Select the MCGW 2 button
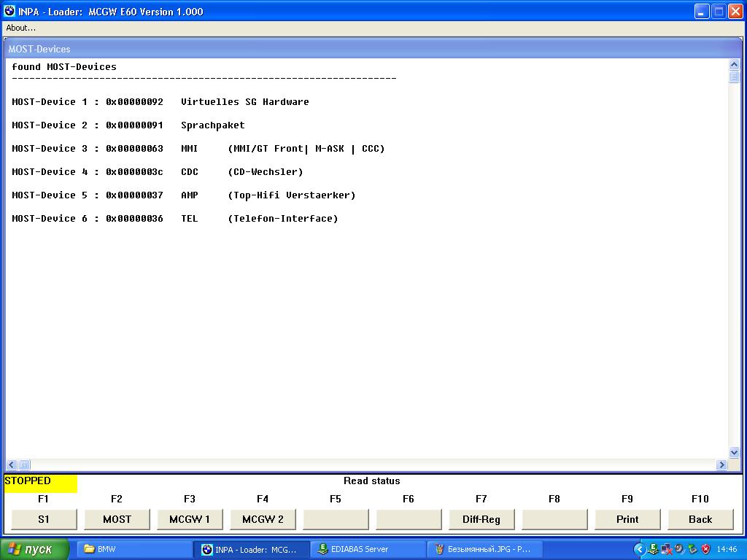 263,519
